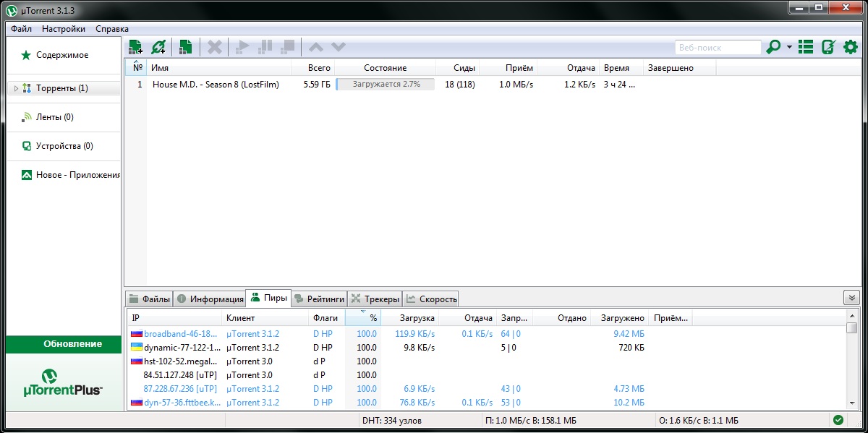Image resolution: width=868 pixels, height=433 pixels.
Task: Select peer 84.51.127.248 [uTP]
Action: 180,375
